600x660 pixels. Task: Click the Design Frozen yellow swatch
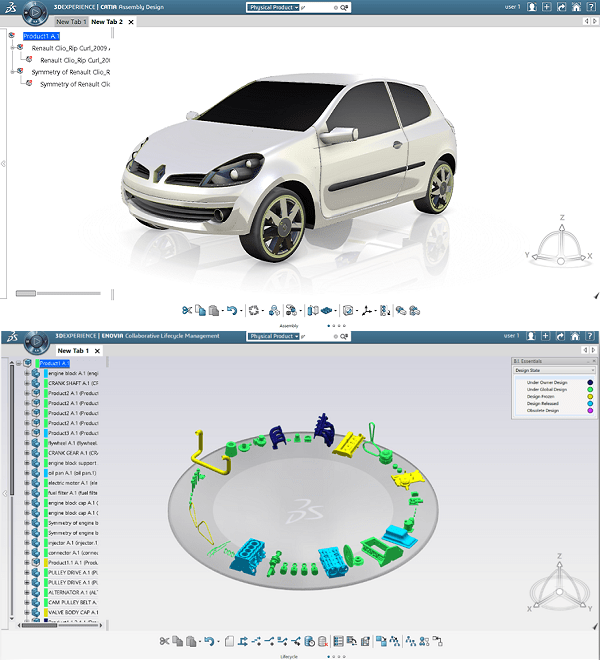[590, 397]
